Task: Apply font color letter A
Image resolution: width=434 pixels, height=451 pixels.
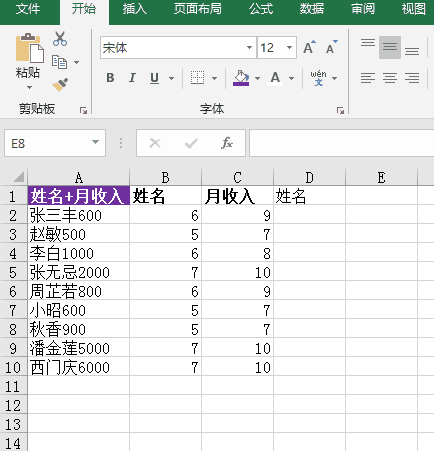Action: 275,78
